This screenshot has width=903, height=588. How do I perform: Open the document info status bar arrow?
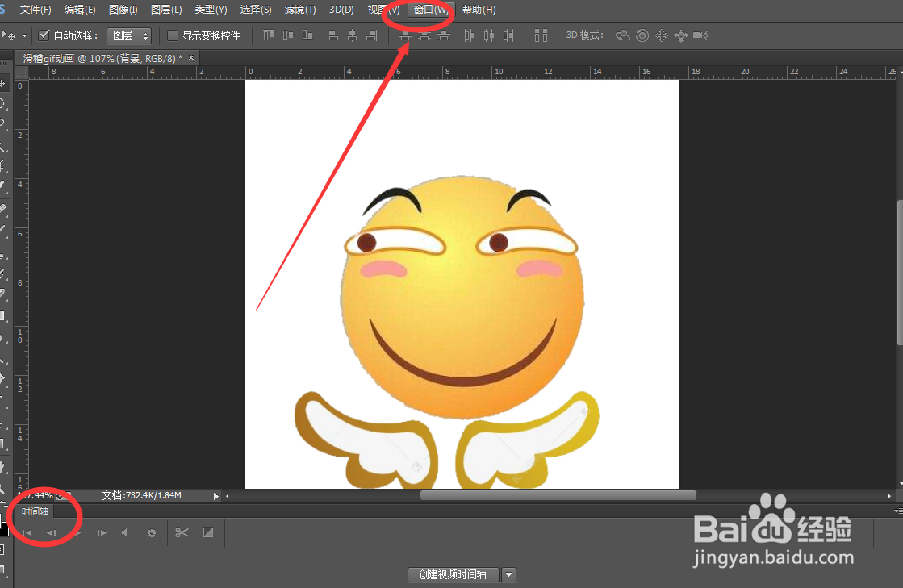click(215, 496)
